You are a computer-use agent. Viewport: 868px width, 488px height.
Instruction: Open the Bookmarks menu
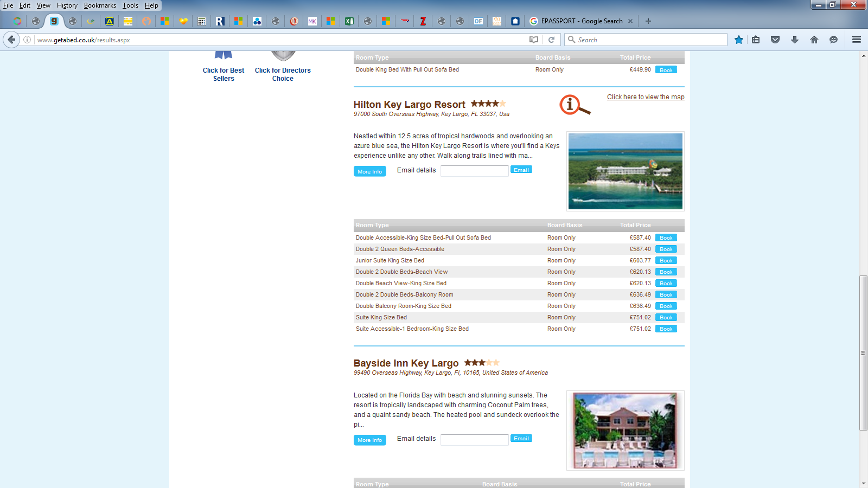(x=100, y=5)
